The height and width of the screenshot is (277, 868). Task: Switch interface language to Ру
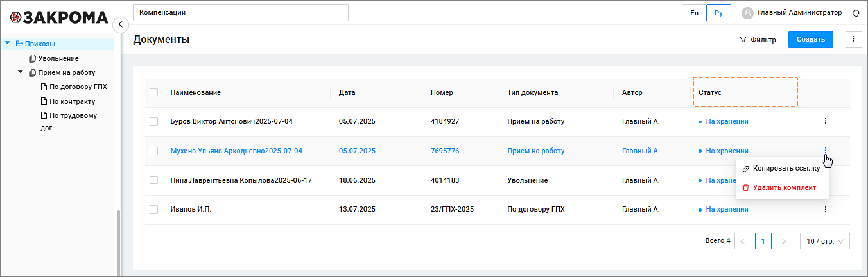tap(718, 13)
